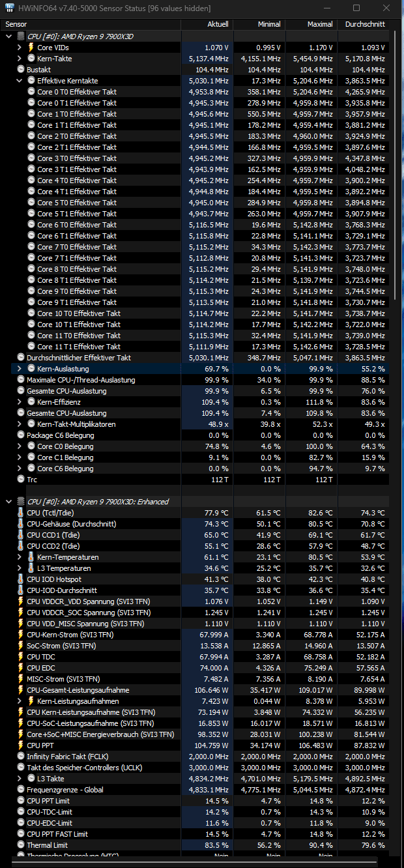
Task: Expand the Core C0 Belegung row
Action: click(20, 446)
